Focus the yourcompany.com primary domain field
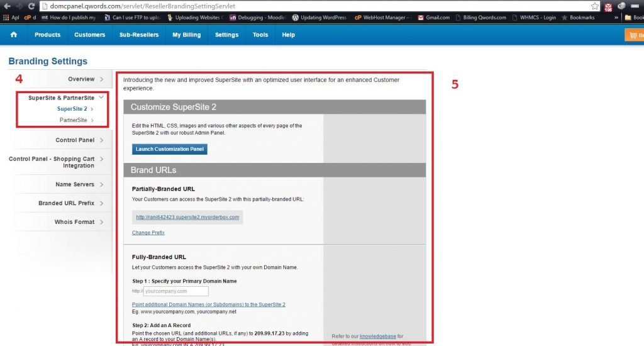 click(x=176, y=291)
